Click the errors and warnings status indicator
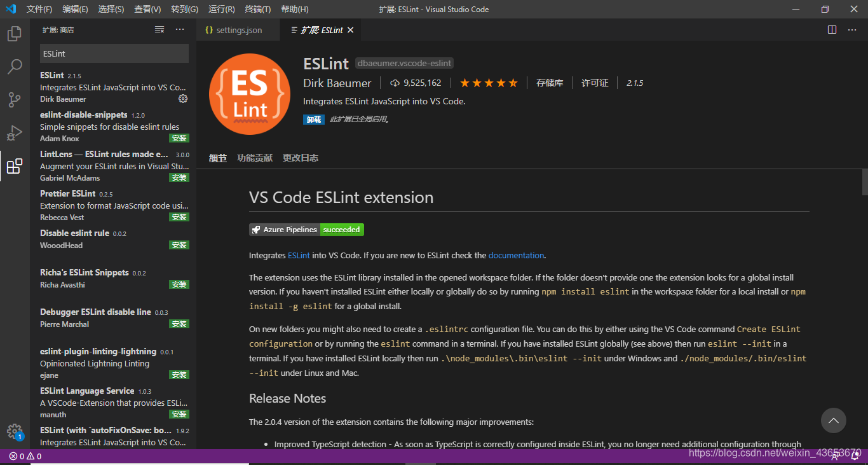This screenshot has width=868, height=465. (x=25, y=456)
